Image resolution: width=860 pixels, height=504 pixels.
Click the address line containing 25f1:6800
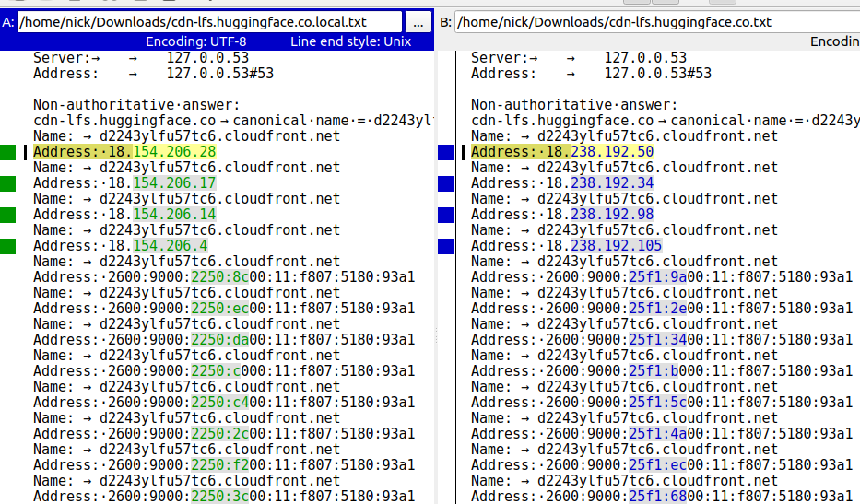pyautogui.click(x=662, y=496)
